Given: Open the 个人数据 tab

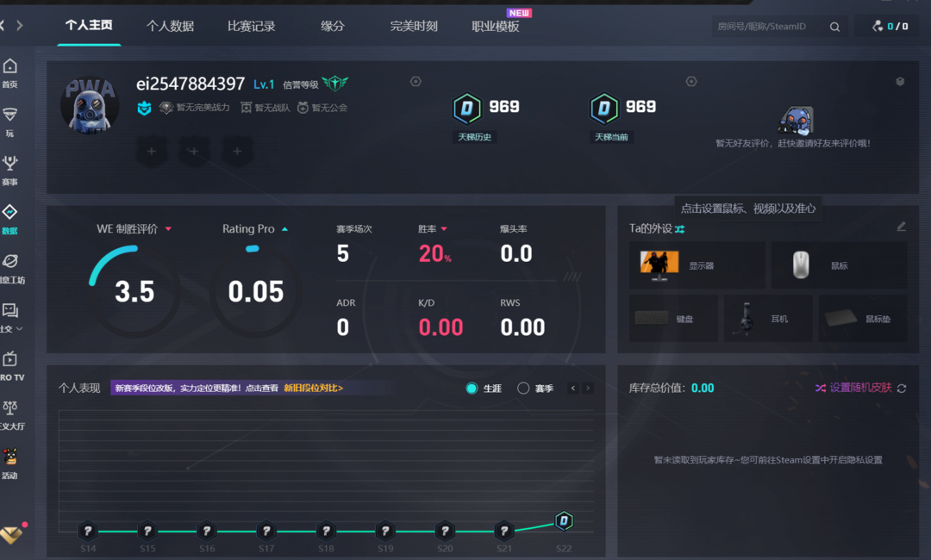Looking at the screenshot, I should pyautogui.click(x=171, y=26).
